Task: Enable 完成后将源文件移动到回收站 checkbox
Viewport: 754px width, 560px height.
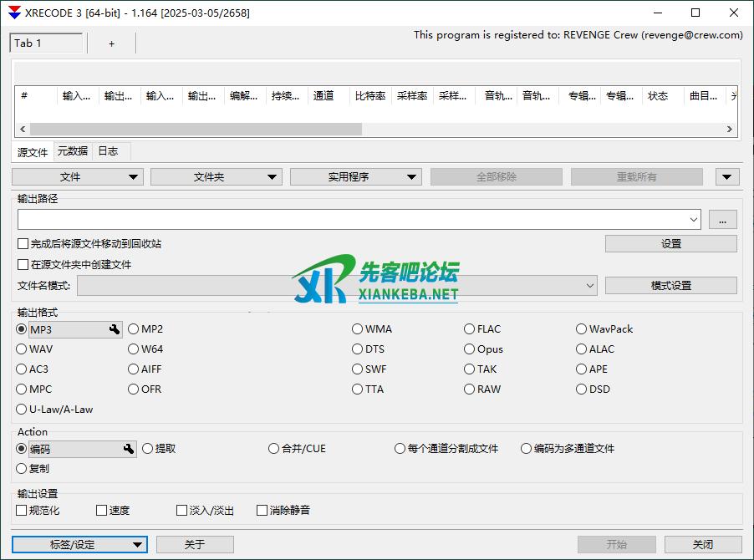Action: coord(23,244)
